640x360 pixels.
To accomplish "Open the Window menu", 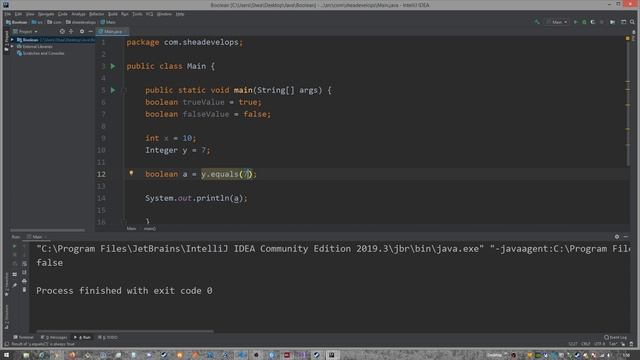I will tap(164, 14).
